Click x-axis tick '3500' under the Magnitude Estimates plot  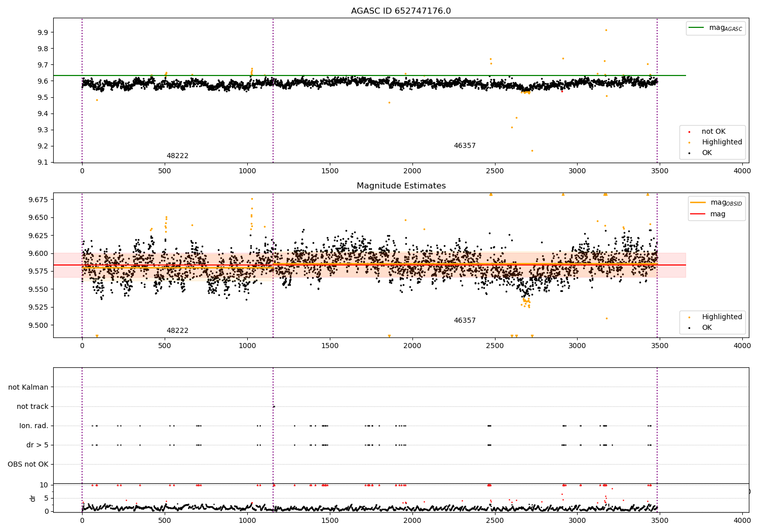click(660, 346)
